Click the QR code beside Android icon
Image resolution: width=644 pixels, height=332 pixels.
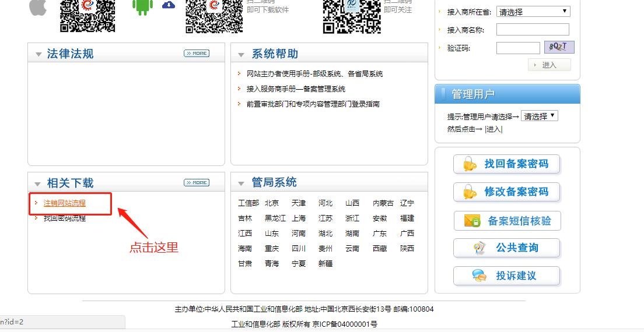pos(214,16)
